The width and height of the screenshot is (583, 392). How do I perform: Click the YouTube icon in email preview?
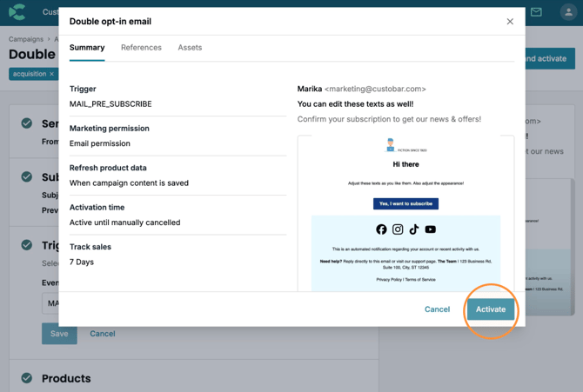click(x=430, y=229)
